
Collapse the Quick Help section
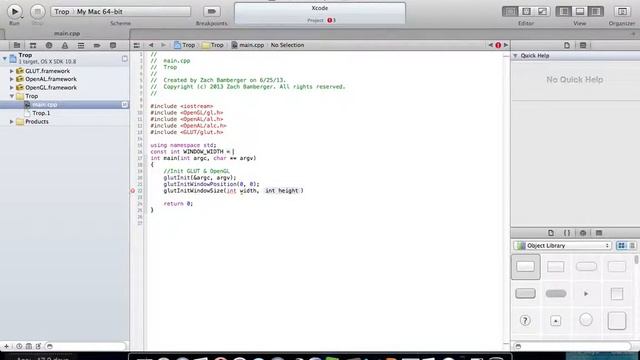tap(515, 56)
